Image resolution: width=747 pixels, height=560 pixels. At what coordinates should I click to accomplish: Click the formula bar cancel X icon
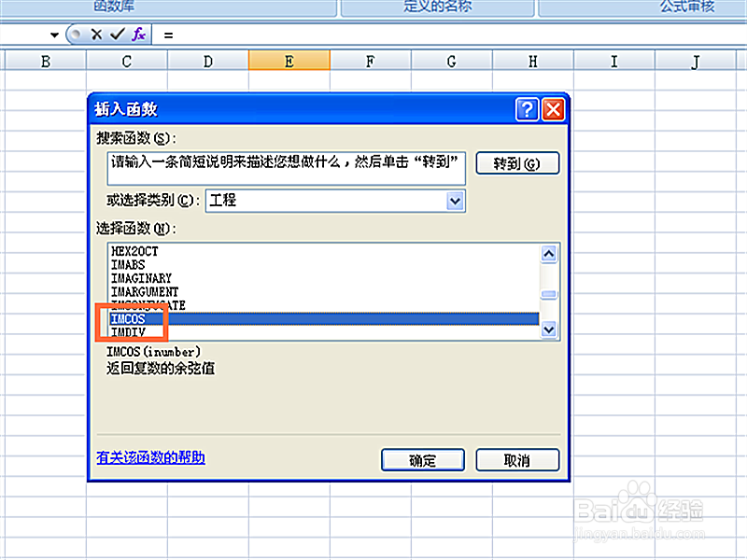pyautogui.click(x=97, y=35)
